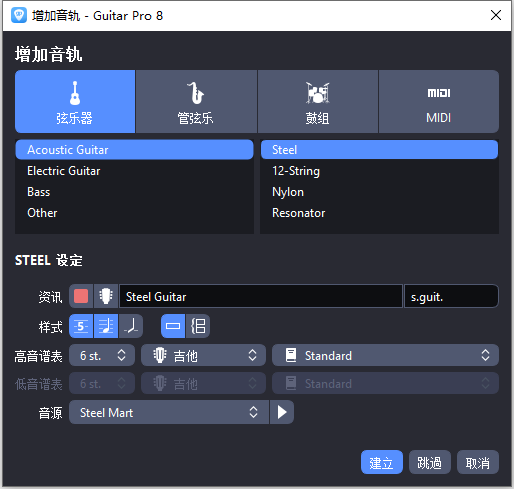Toggle slash notation style

tap(131, 326)
